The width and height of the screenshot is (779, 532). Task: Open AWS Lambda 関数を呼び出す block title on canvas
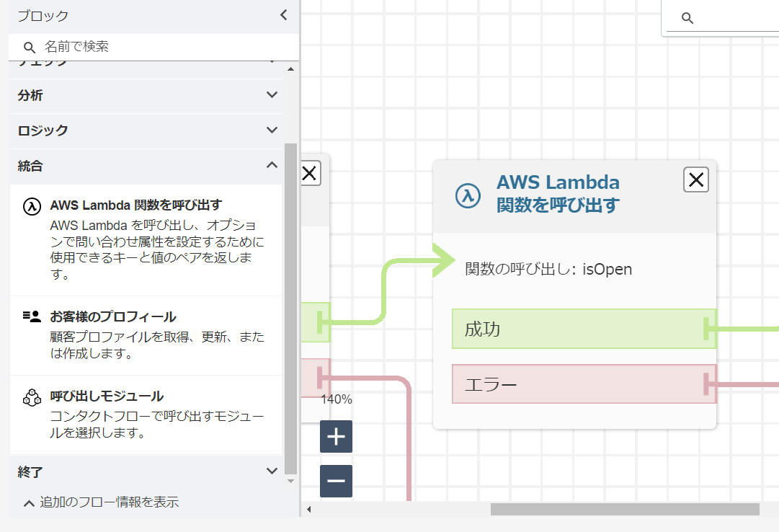coord(558,193)
